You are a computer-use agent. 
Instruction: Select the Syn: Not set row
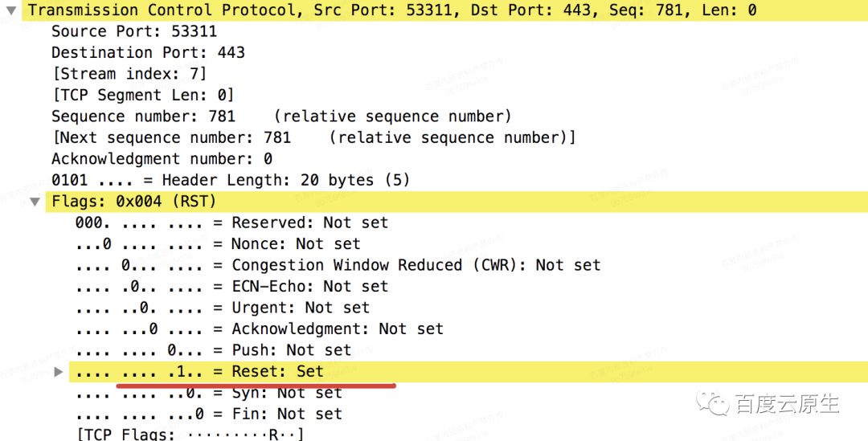coord(208,393)
